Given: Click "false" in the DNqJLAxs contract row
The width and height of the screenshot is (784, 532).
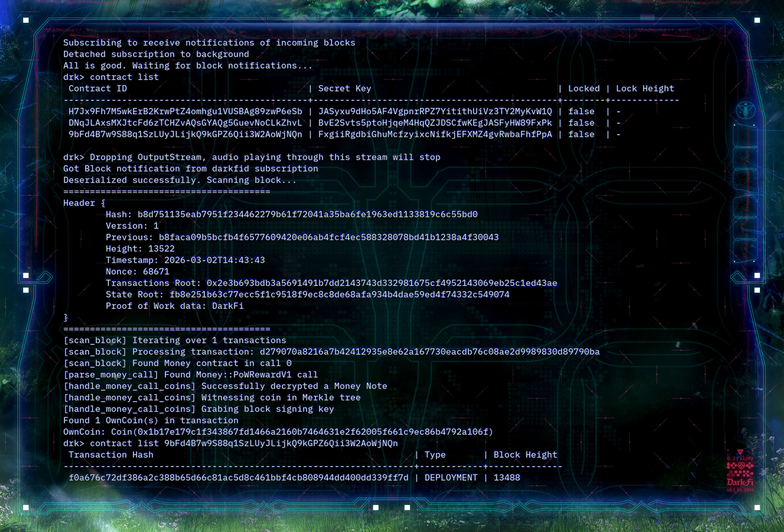Looking at the screenshot, I should (581, 123).
